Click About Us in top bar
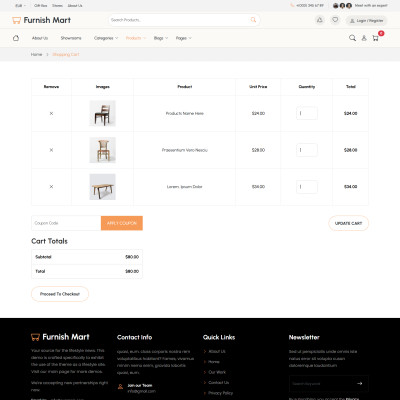This screenshot has height=400, width=400. click(x=75, y=6)
